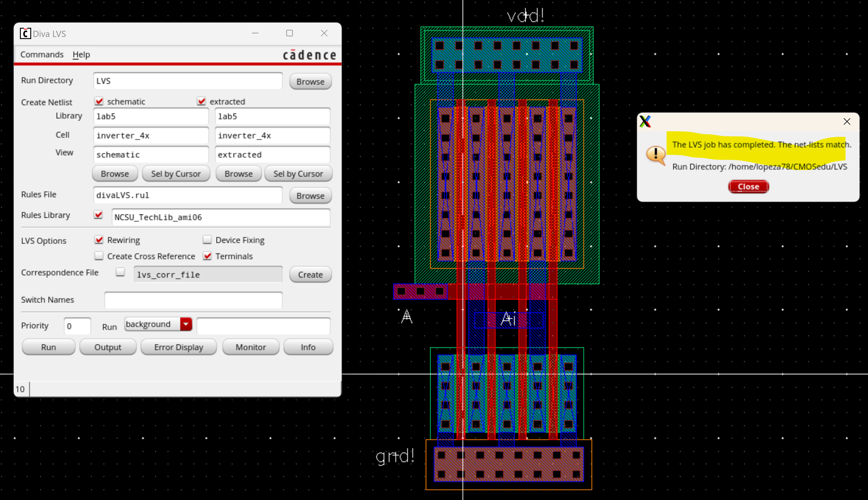Viewport: 868px width, 500px height.
Task: Click the Rules File input field
Action: (188, 195)
